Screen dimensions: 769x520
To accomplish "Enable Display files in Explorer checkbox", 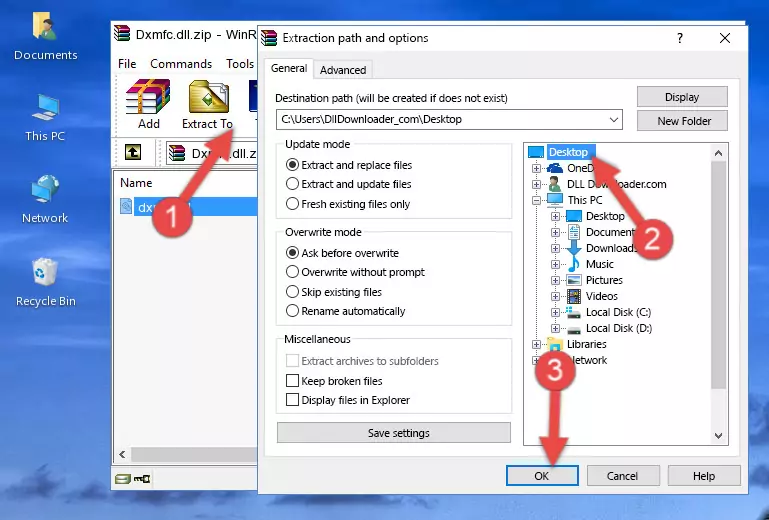I will coord(292,400).
